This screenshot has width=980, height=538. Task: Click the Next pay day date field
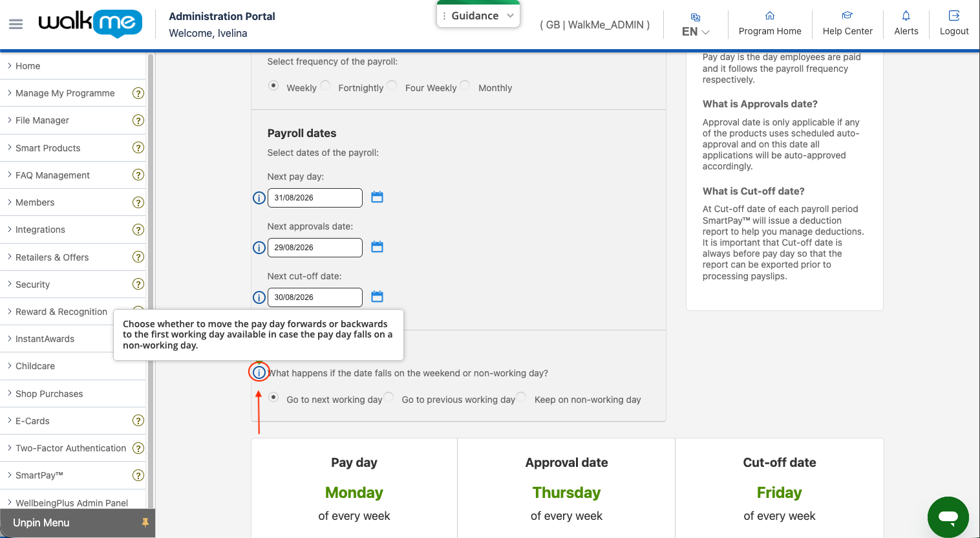coord(315,198)
